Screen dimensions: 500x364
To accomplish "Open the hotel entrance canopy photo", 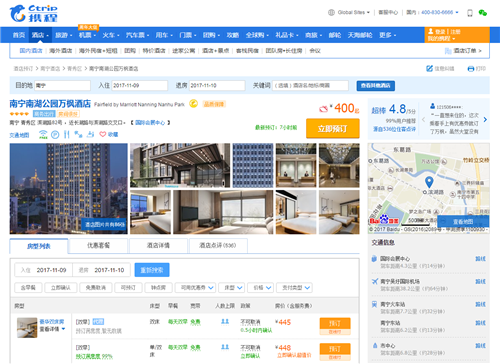I will 180,165.
